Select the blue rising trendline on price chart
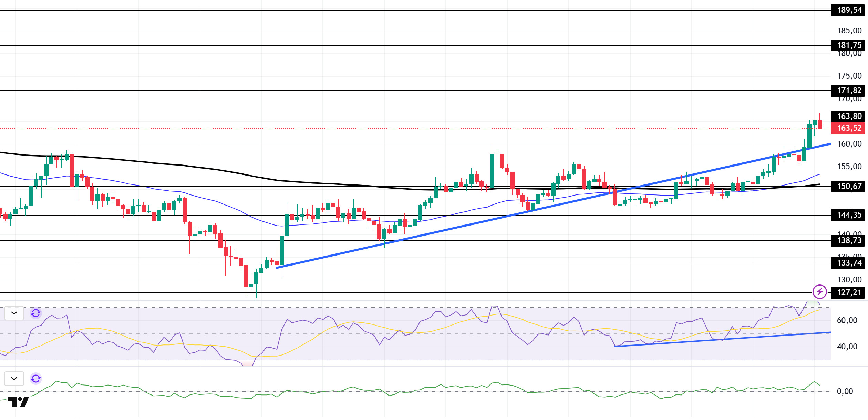Viewport: 868px width, 420px height. tap(554, 206)
